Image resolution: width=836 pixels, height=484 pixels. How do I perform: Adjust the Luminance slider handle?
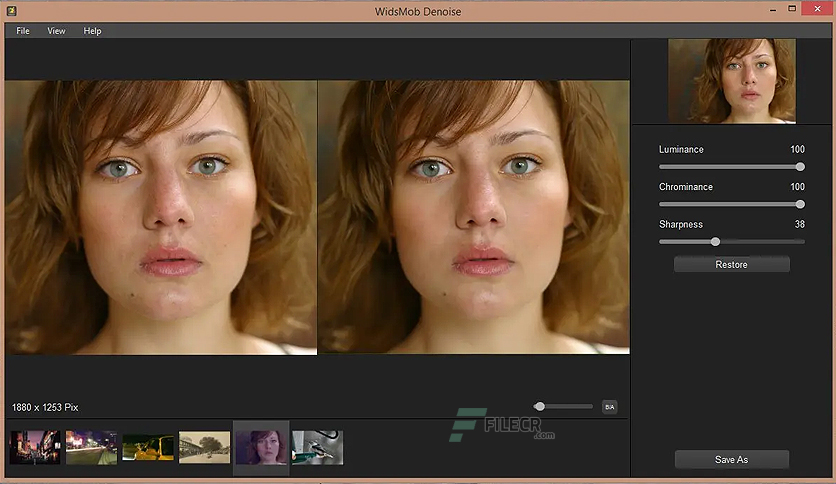[800, 167]
